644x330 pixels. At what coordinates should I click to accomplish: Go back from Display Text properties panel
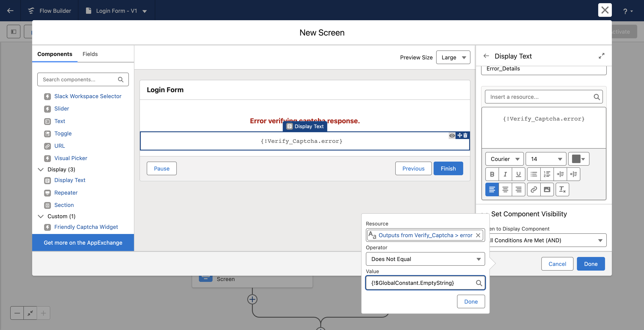pos(486,56)
